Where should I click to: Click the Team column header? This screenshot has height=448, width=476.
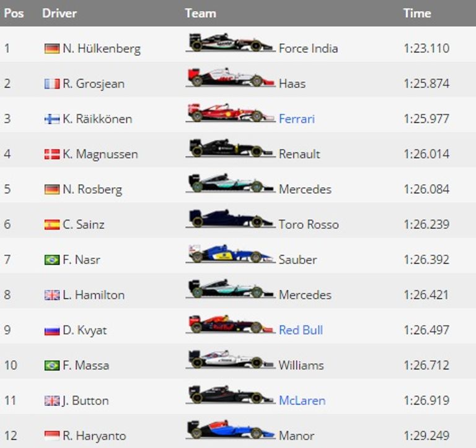[200, 13]
